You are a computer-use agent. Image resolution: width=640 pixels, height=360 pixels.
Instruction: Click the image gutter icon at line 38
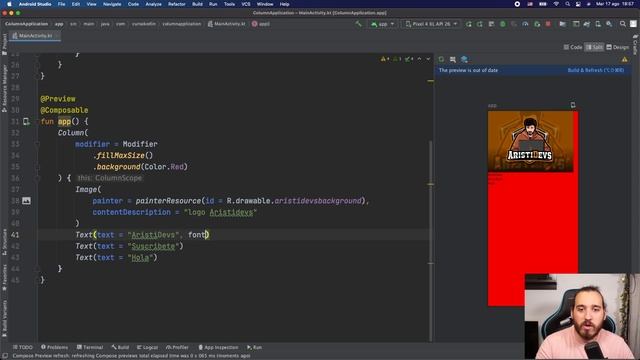point(26,201)
